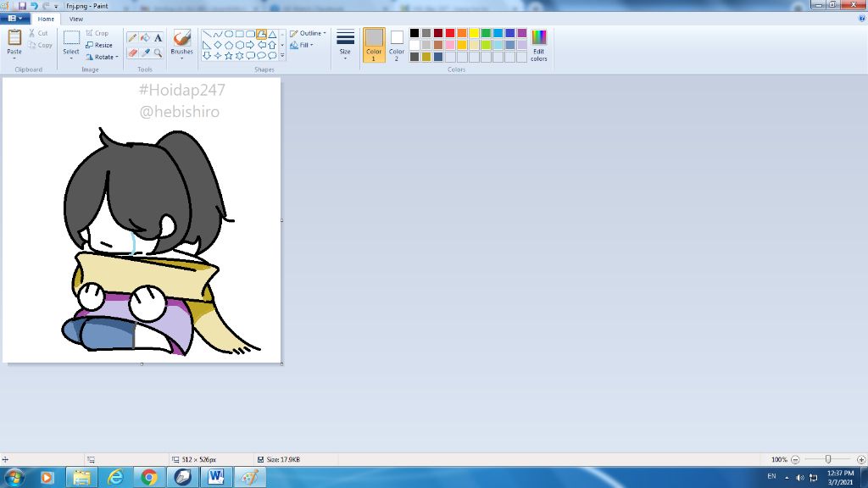868x488 pixels.
Task: Expand the Shapes gallery more arrow
Action: pos(282,55)
